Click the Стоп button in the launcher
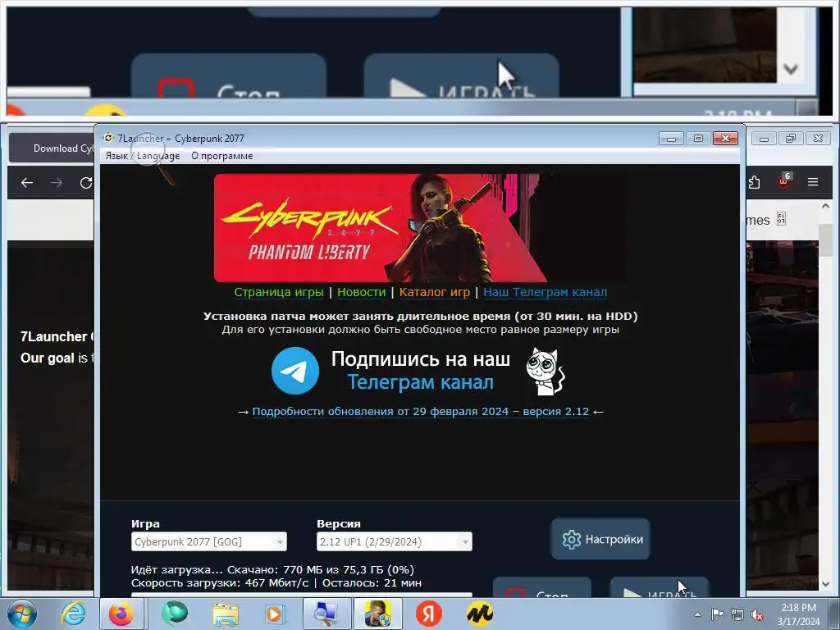 (541, 587)
